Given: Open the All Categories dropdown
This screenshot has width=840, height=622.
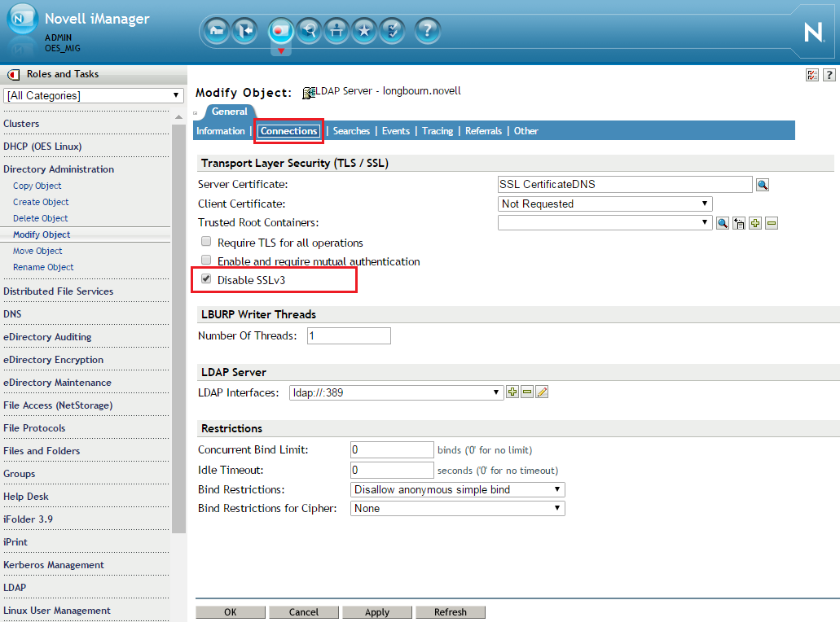Looking at the screenshot, I should pos(93,96).
